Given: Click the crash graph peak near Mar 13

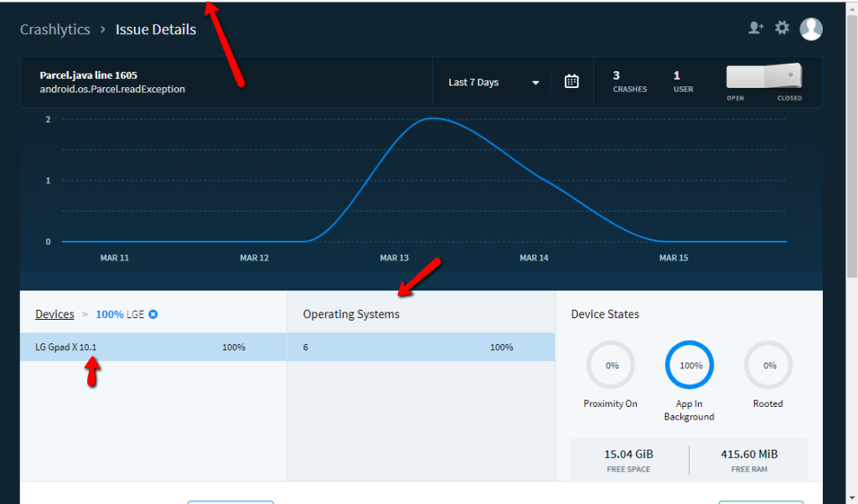Looking at the screenshot, I should click(433, 119).
